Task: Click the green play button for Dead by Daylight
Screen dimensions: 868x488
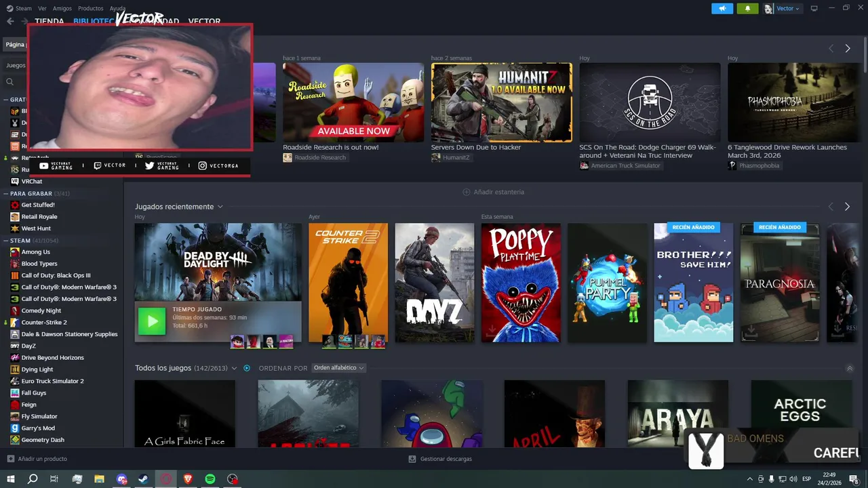Action: click(x=152, y=321)
